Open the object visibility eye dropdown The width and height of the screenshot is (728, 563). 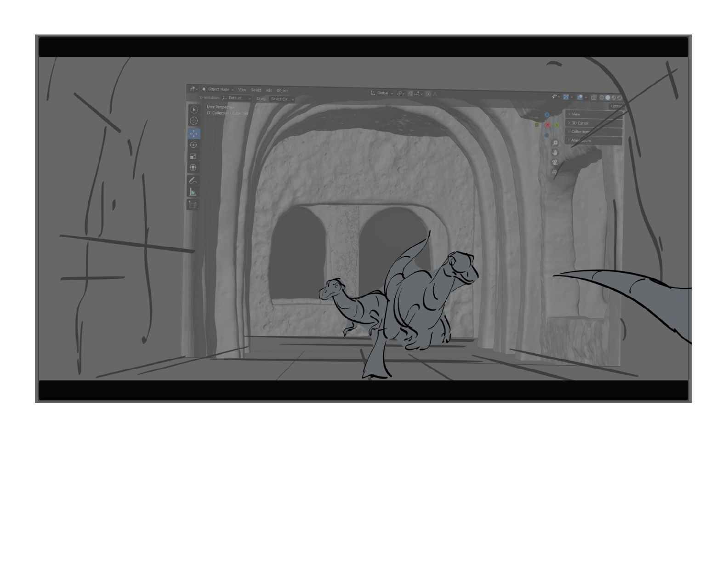point(556,97)
